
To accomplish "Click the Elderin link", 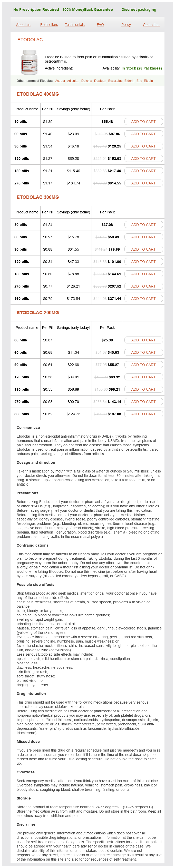I will 129,81.
